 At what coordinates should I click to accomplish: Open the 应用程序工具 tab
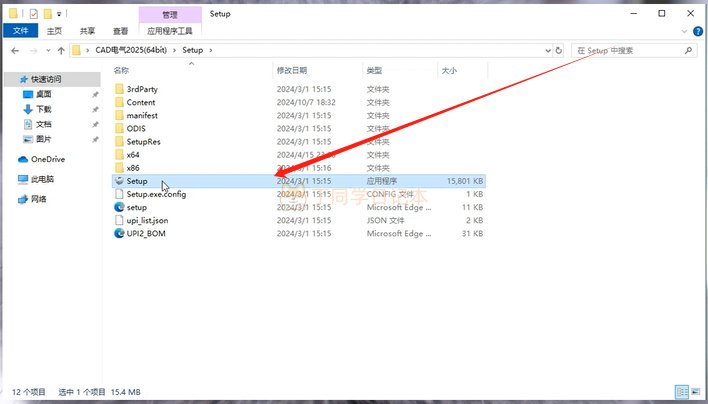(x=170, y=31)
